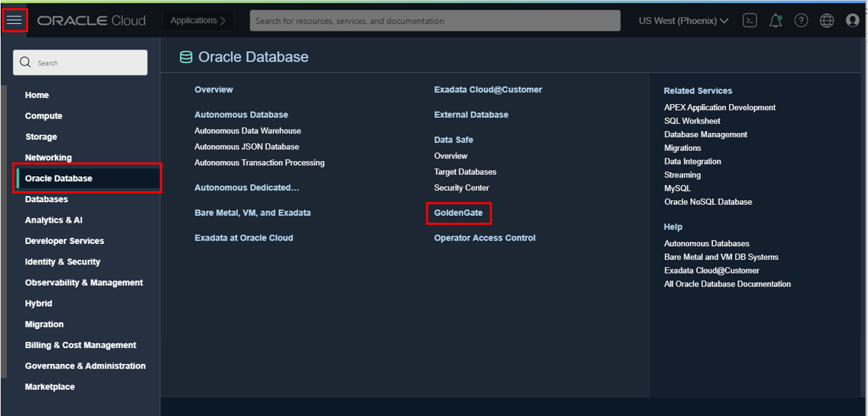
Task: Open Overview under Data Safe
Action: (x=451, y=156)
